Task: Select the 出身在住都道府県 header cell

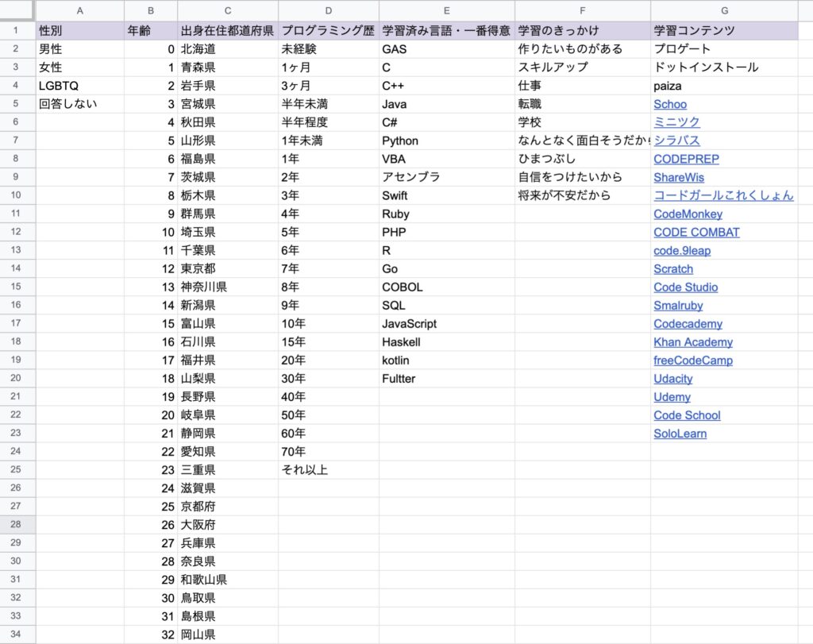Action: [x=228, y=31]
